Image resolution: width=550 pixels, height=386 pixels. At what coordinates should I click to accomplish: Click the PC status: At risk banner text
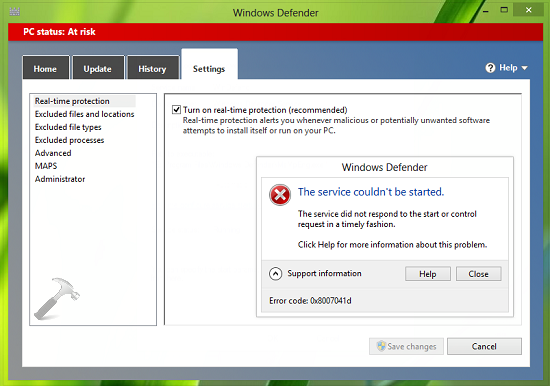pyautogui.click(x=59, y=32)
